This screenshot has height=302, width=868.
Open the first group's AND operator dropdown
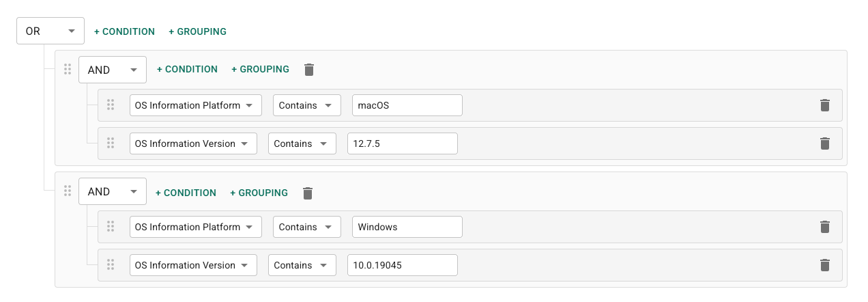point(112,70)
